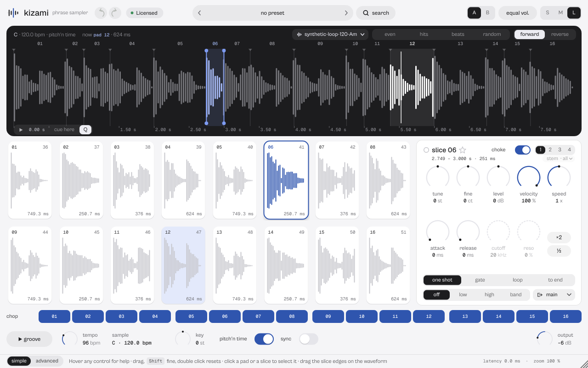Start the groove button

[29, 339]
